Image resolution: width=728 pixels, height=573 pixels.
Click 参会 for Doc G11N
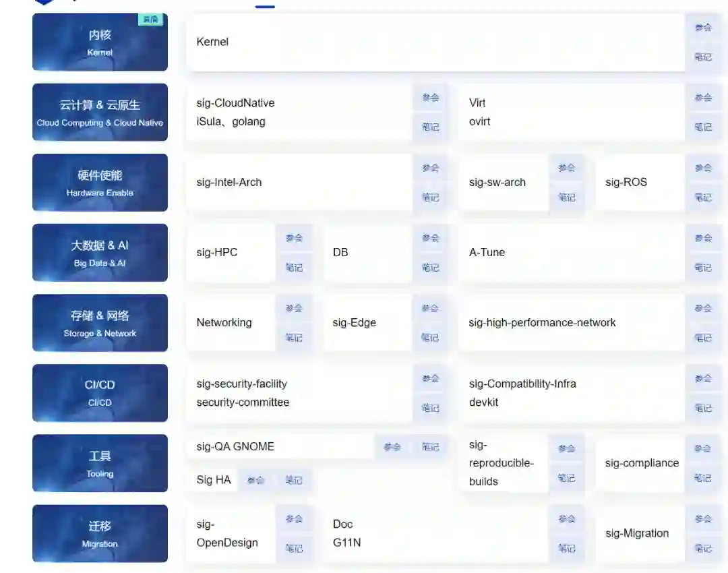coord(566,519)
